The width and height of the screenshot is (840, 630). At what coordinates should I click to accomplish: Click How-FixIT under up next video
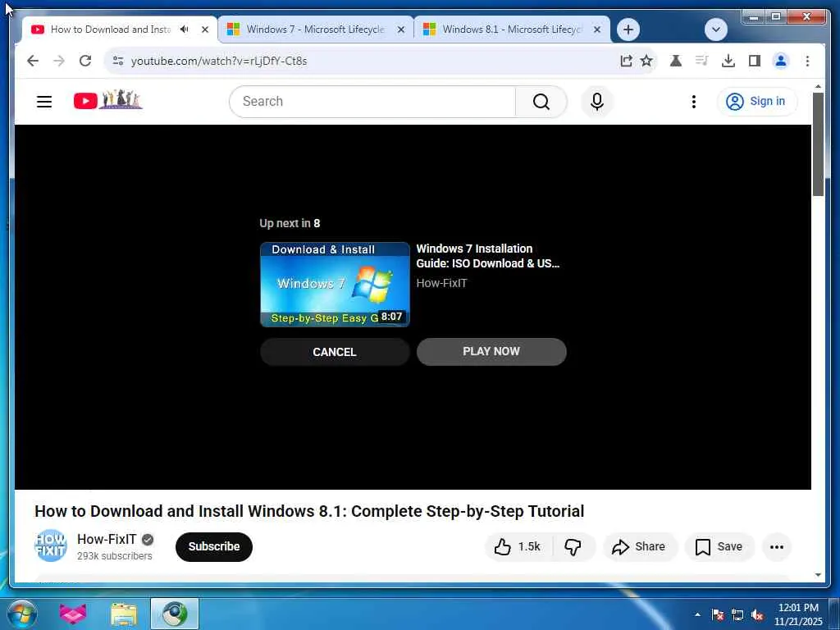(441, 283)
